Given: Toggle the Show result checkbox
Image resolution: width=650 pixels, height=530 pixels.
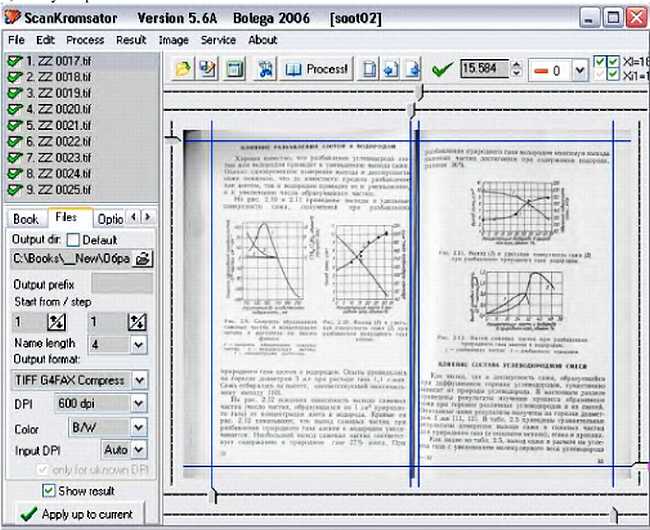Looking at the screenshot, I should (49, 491).
